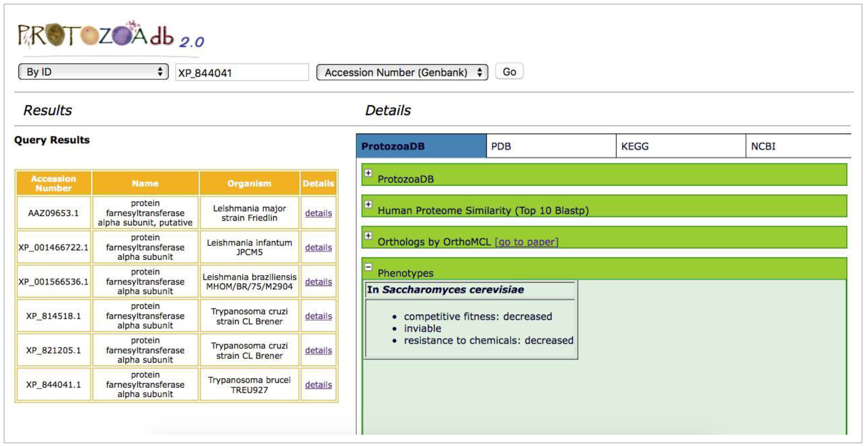Open Accession Number (Genbank) dropdown
The image size is (868, 447).
pyautogui.click(x=402, y=72)
